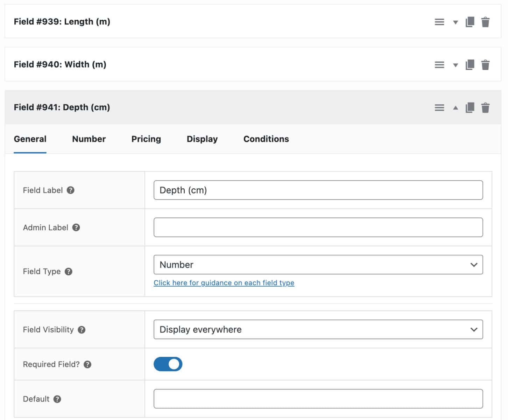Screen dimensions: 508x420
Task: Disable the Required Field toggle
Action: [168, 364]
